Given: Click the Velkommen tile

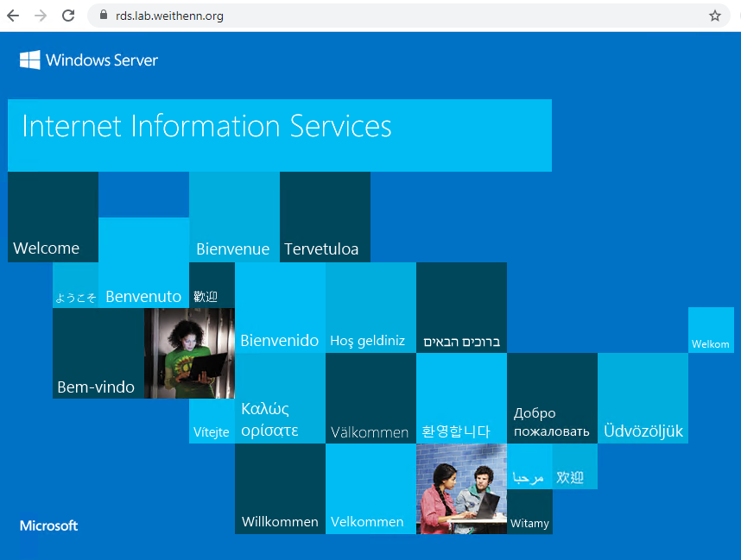Looking at the screenshot, I should [x=371, y=488].
